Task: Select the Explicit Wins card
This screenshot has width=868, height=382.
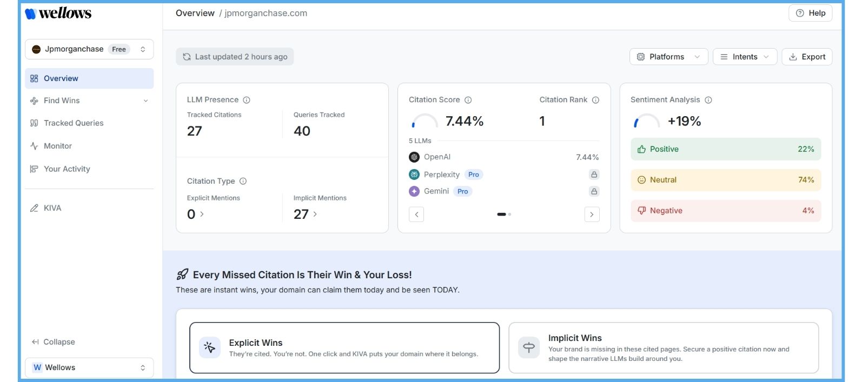Action: coord(344,348)
